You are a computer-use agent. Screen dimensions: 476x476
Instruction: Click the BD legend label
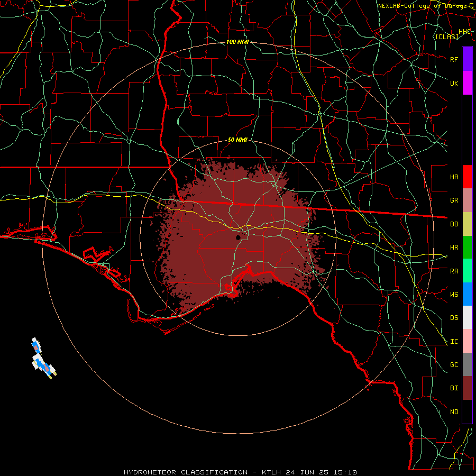point(454,224)
